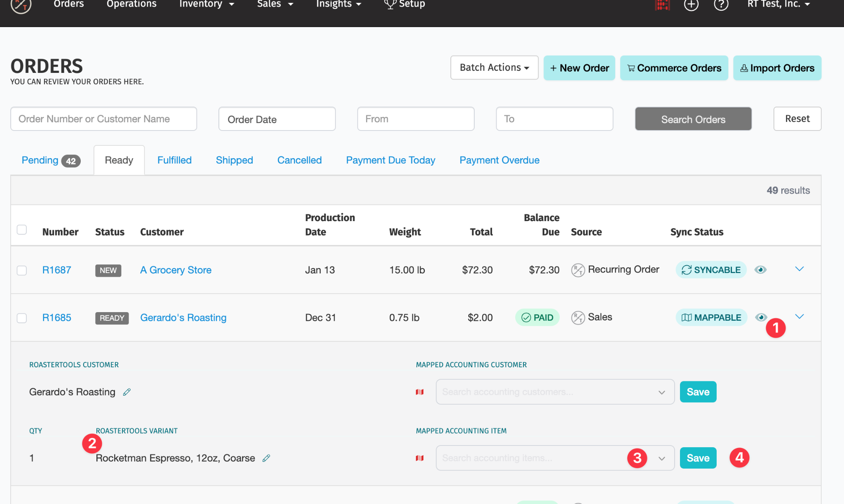Click the Order Number or Customer Name field
844x504 pixels.
pyautogui.click(x=103, y=119)
